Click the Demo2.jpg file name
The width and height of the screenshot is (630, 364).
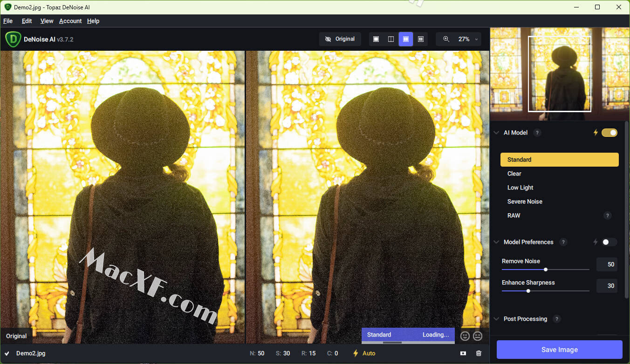pos(31,353)
